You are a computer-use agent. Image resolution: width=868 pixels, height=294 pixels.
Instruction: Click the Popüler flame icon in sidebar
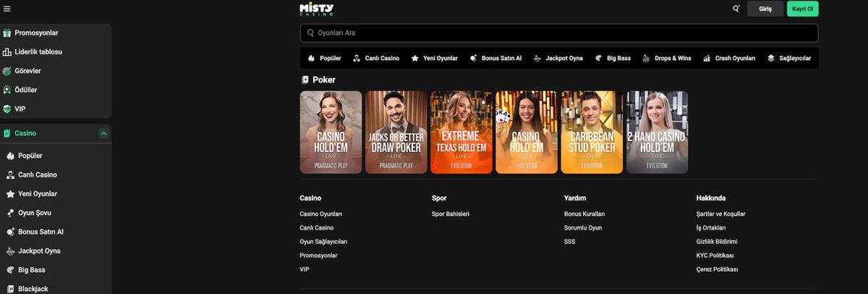pos(11,156)
